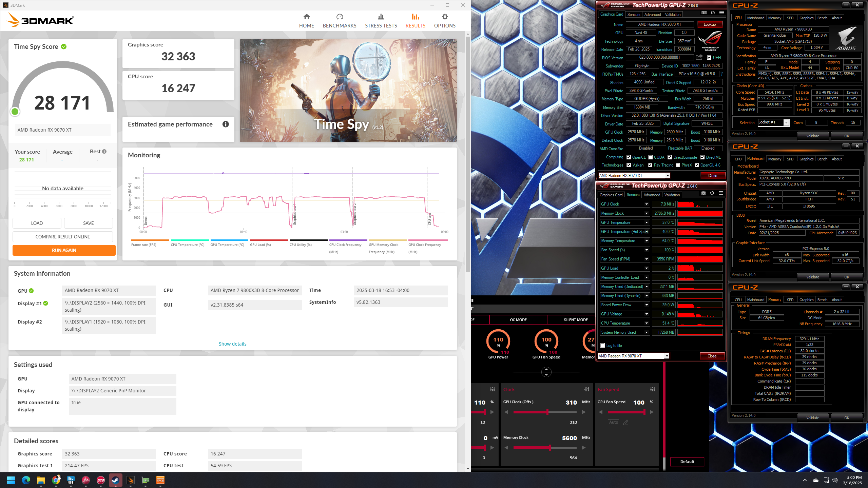Open the Board Power Draw sensor dropdown
The height and width of the screenshot is (488, 868).
point(647,305)
